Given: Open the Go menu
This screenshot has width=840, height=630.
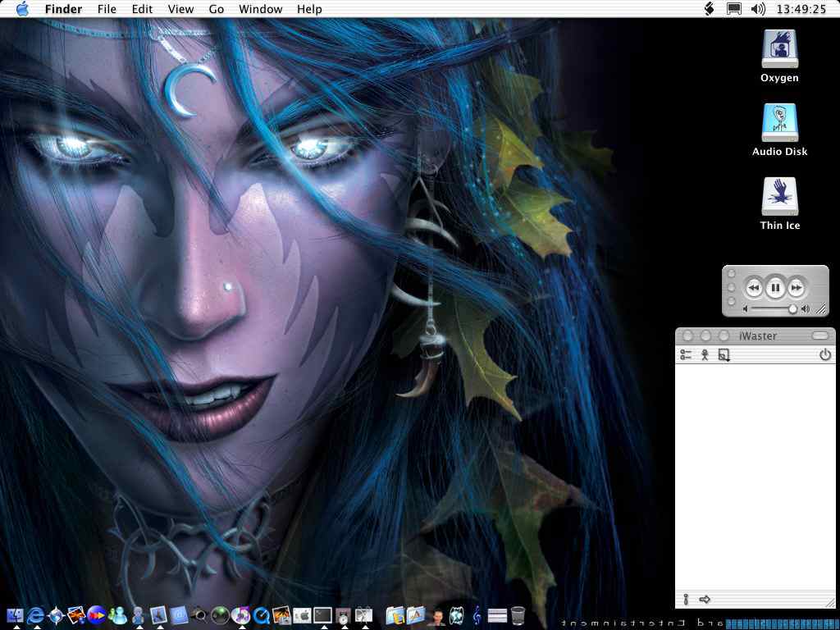Looking at the screenshot, I should 216,9.
